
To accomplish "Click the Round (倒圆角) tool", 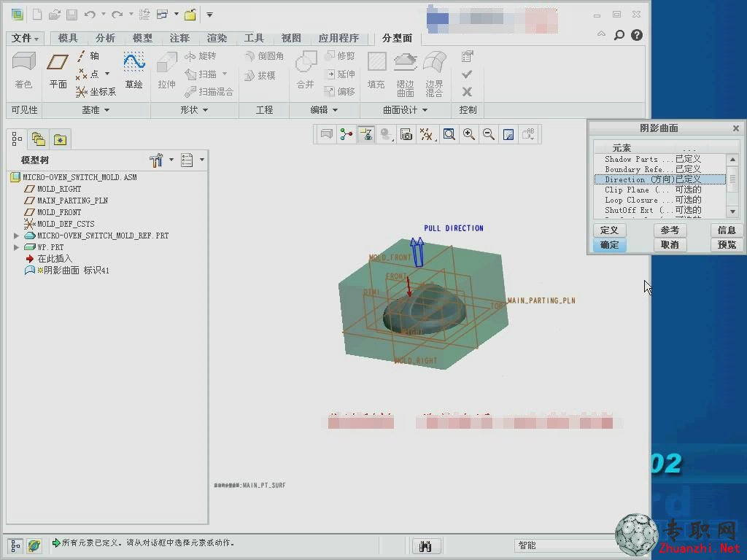I will coord(264,56).
